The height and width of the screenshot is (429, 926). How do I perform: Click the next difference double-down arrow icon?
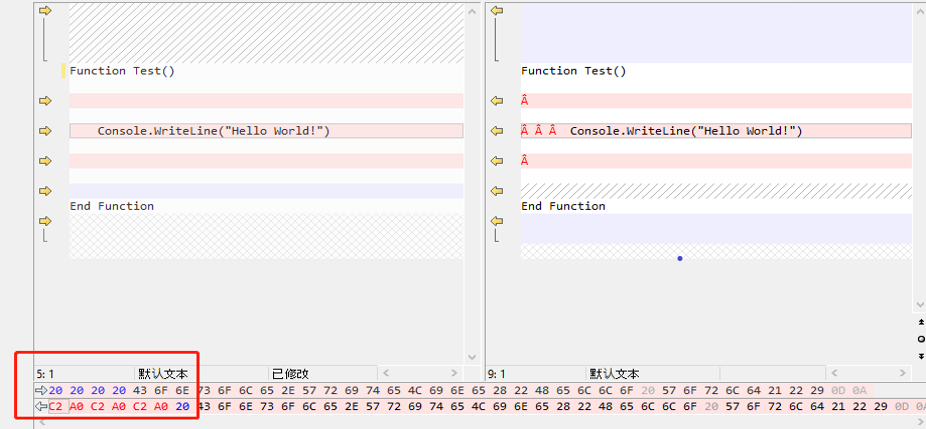pos(921,356)
